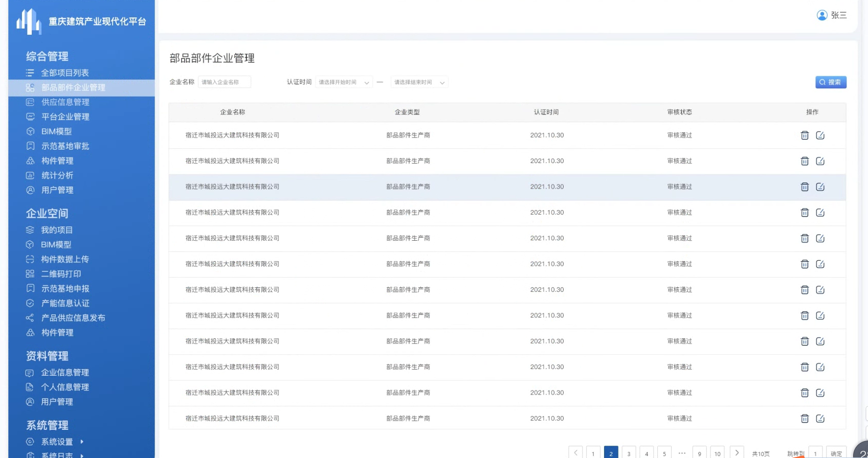
Task: Click 确定 to confirm page jump
Action: click(836, 453)
